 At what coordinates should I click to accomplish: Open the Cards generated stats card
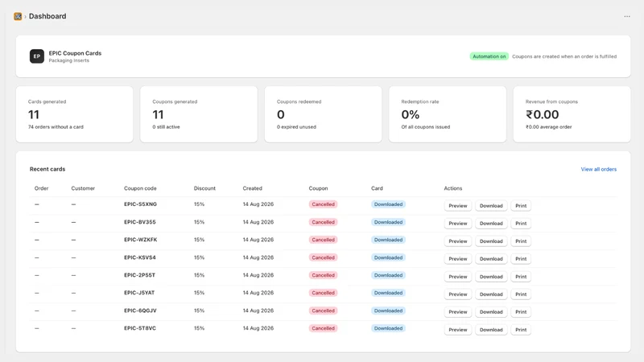74,114
